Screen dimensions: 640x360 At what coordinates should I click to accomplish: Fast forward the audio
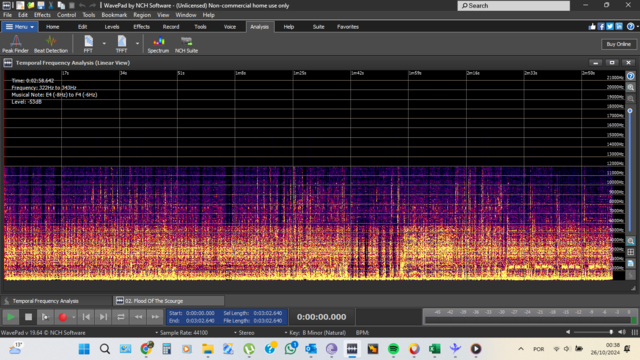point(155,317)
